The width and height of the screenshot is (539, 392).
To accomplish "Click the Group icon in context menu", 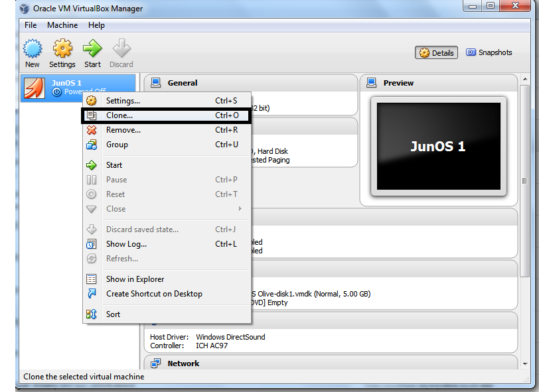I will tap(92, 145).
